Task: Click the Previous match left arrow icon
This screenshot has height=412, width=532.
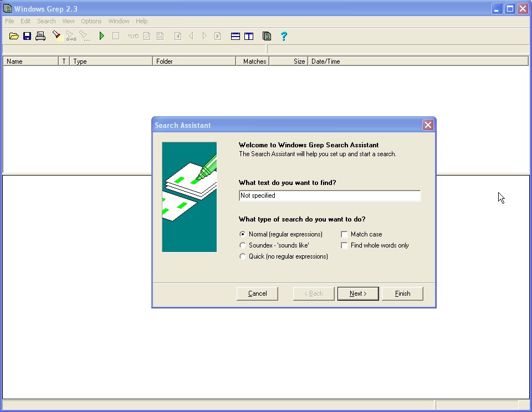Action: [191, 36]
